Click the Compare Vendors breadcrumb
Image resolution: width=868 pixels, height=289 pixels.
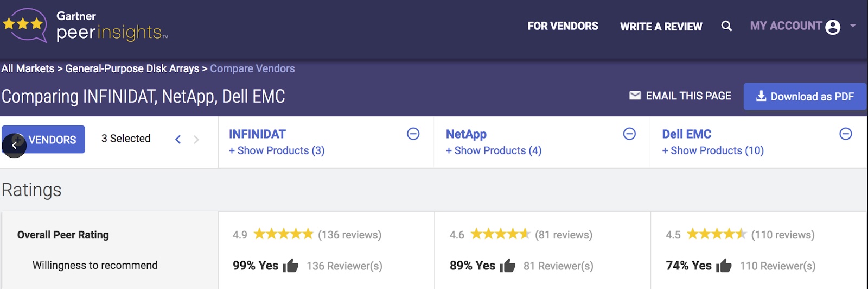click(252, 68)
